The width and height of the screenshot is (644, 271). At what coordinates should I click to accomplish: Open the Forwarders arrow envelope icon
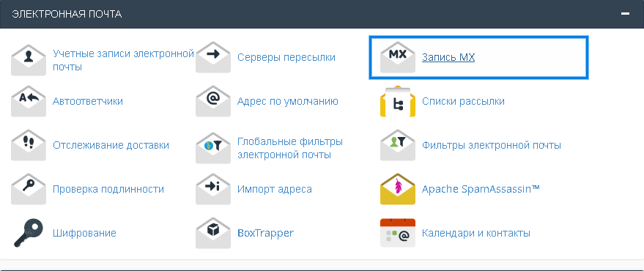pyautogui.click(x=212, y=57)
